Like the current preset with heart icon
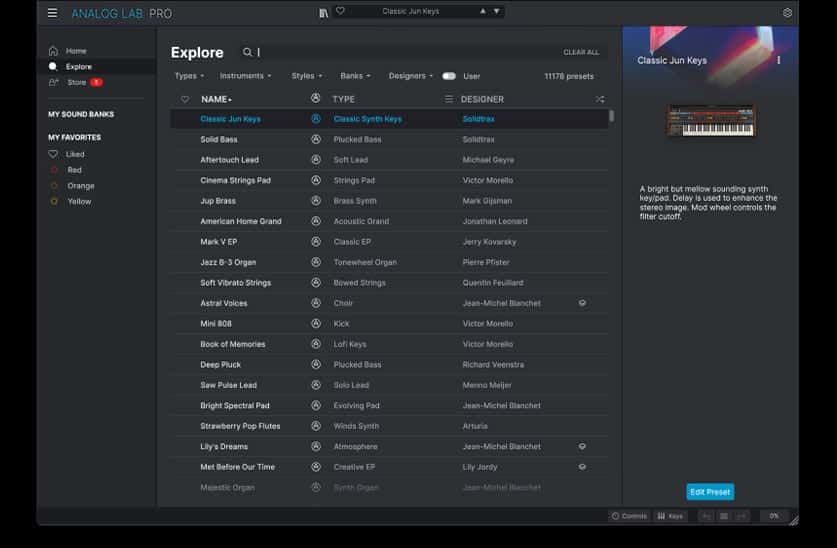The height and width of the screenshot is (548, 837). coord(340,12)
